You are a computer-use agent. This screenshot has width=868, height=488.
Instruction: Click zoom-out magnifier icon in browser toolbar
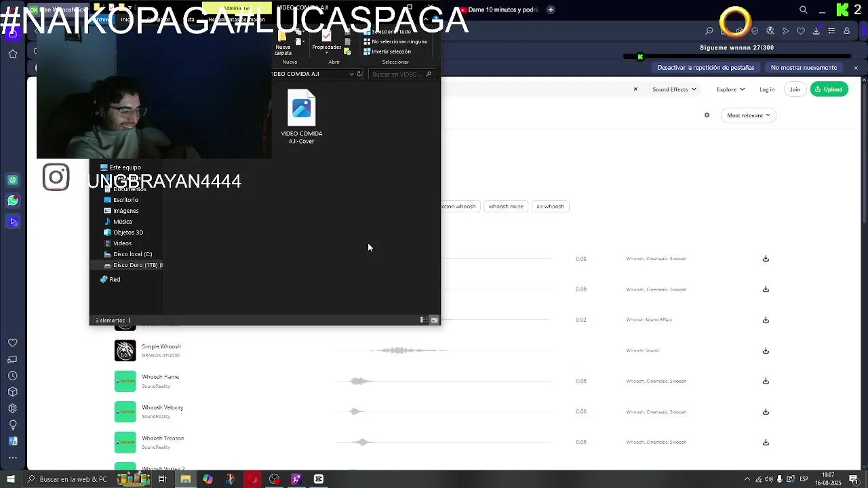click(x=709, y=30)
